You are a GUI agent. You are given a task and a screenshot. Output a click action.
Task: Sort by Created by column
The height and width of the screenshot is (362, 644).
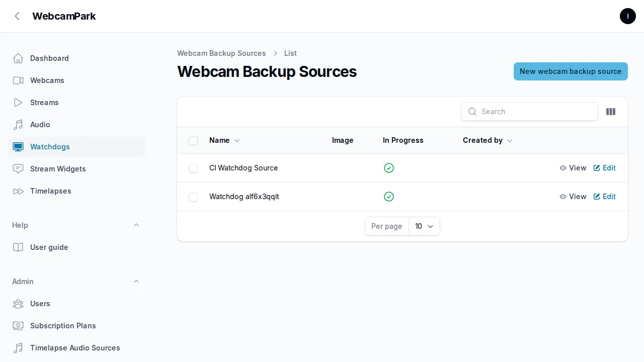tap(488, 140)
